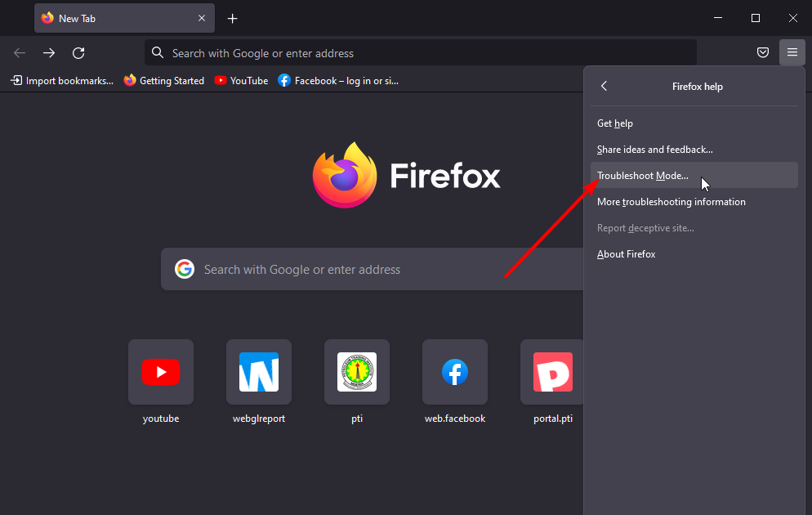Click the Google logo in the search bar
This screenshot has height=515, width=812.
(x=185, y=268)
